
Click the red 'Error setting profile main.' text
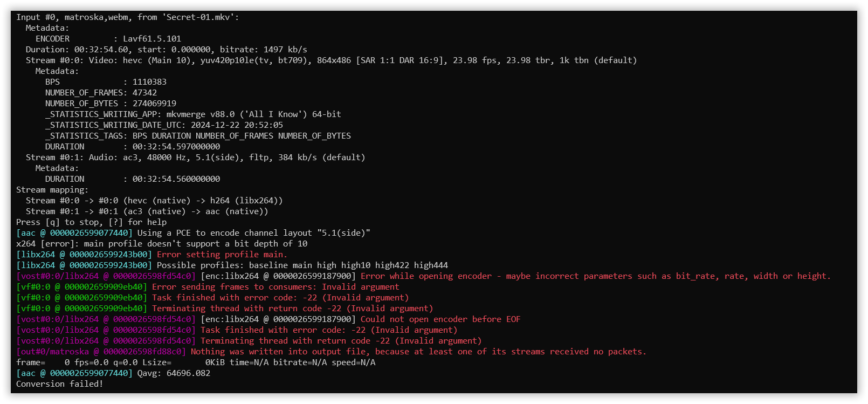coord(222,255)
